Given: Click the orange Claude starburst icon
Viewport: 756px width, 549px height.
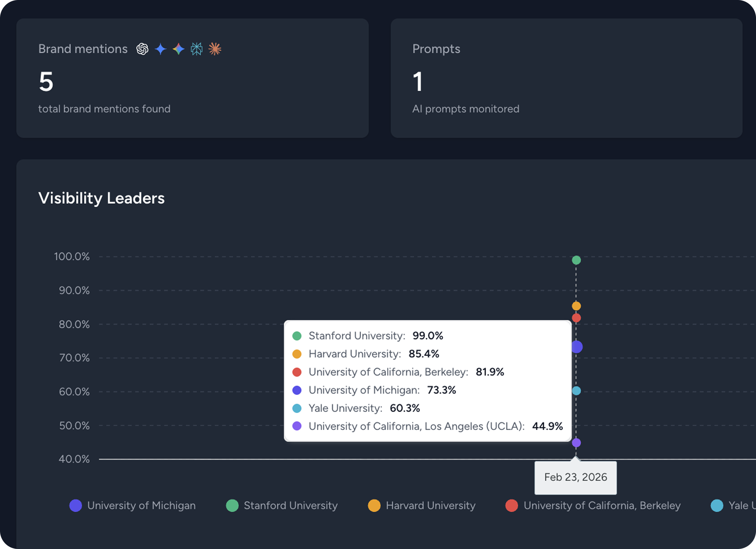Looking at the screenshot, I should tap(215, 49).
